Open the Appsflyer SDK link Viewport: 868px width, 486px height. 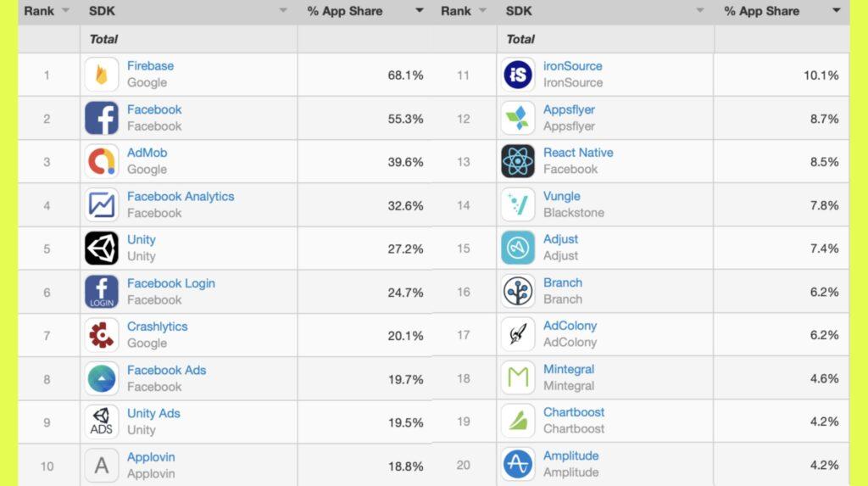[x=569, y=109]
